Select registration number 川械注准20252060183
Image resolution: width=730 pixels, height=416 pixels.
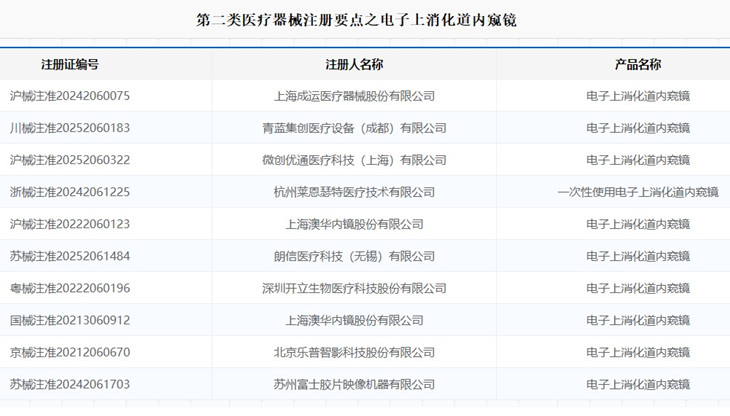pos(70,128)
